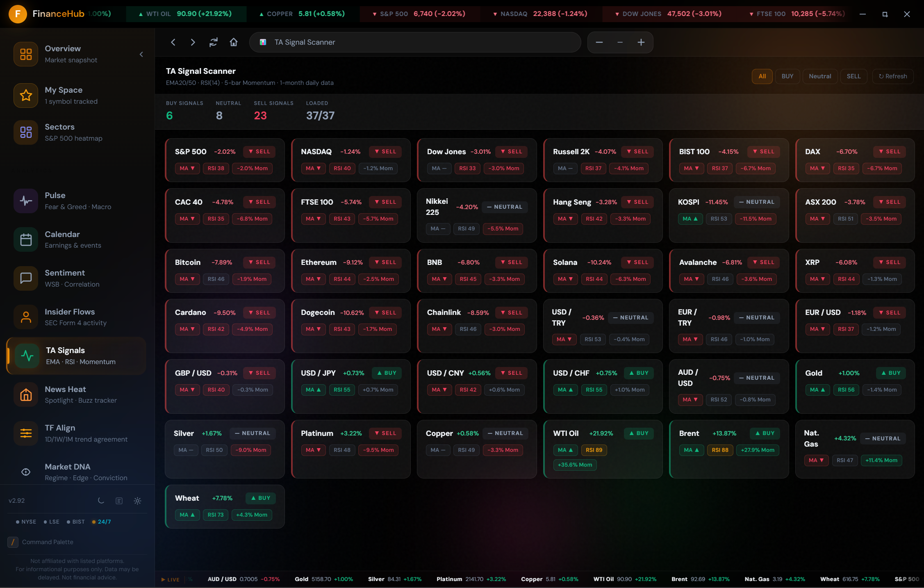
Task: Click NEUTRAL badge on KOSPI card
Action: (757, 202)
